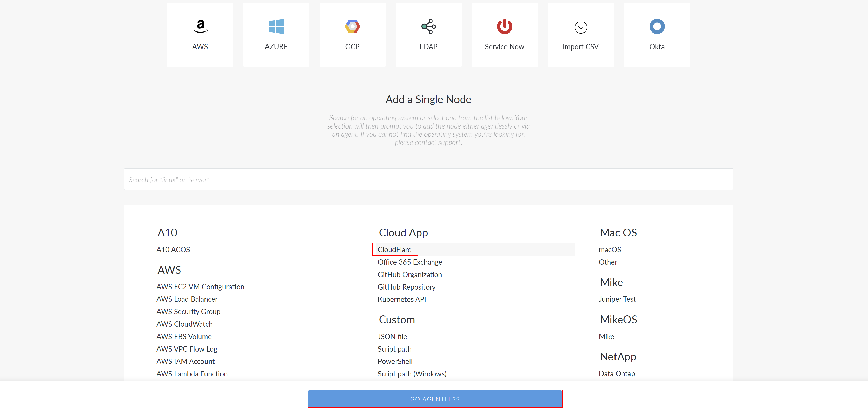Choose the Okta integration card
The image size is (868, 413).
pyautogui.click(x=657, y=34)
